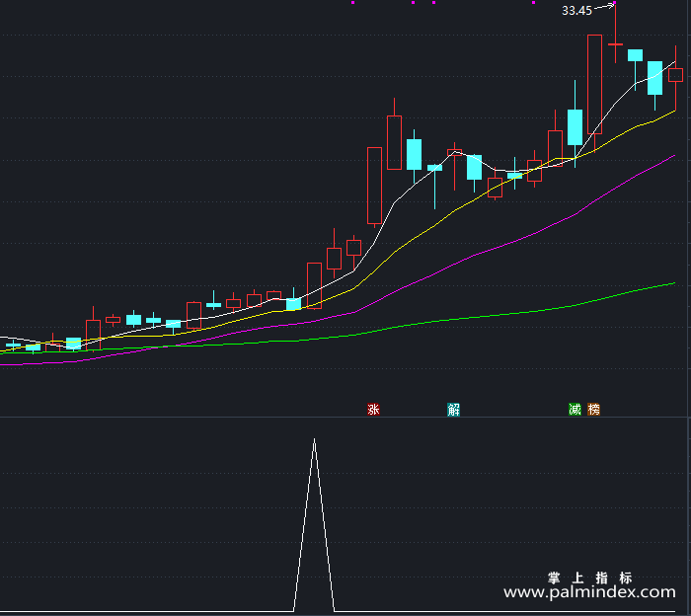Viewport: 691px width, 616px height.
Task: Click the green 减 event marker
Action: point(575,410)
